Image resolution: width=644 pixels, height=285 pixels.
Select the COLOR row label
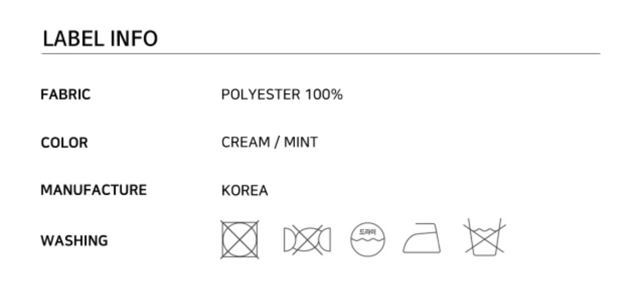point(64,143)
